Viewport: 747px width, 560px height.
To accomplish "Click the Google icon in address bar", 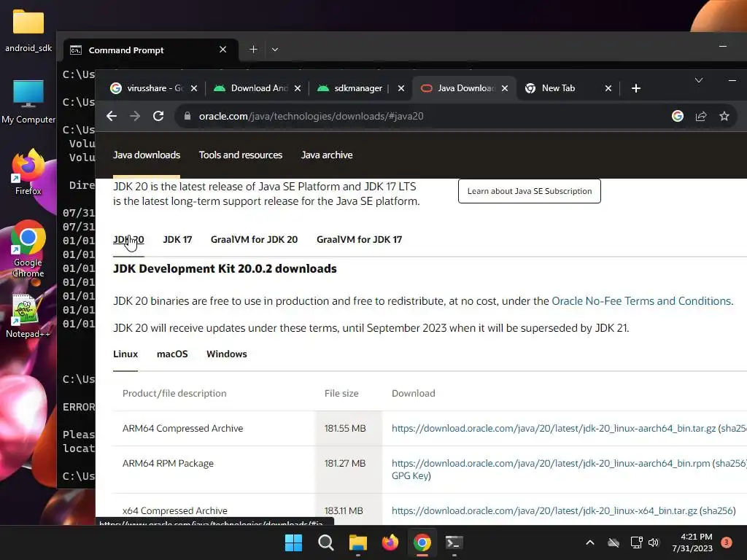I will [678, 116].
